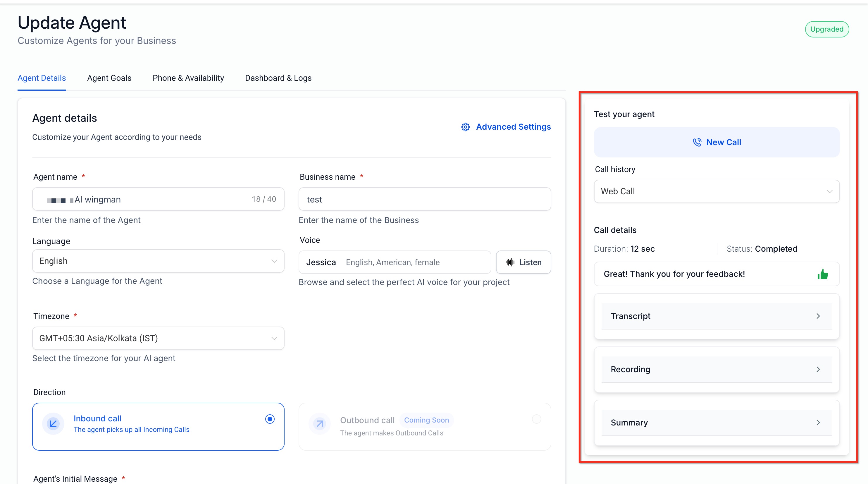Open the Web Call history dropdown

(717, 191)
